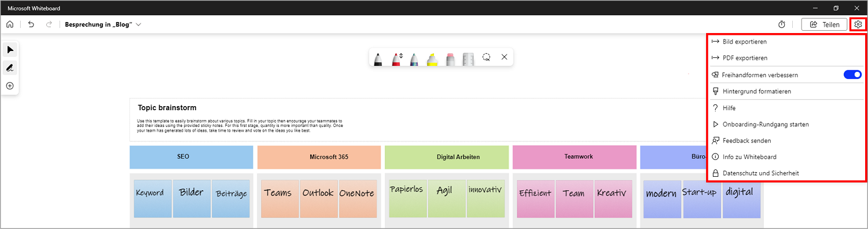
Task: Select the black pen tool
Action: [x=378, y=58]
